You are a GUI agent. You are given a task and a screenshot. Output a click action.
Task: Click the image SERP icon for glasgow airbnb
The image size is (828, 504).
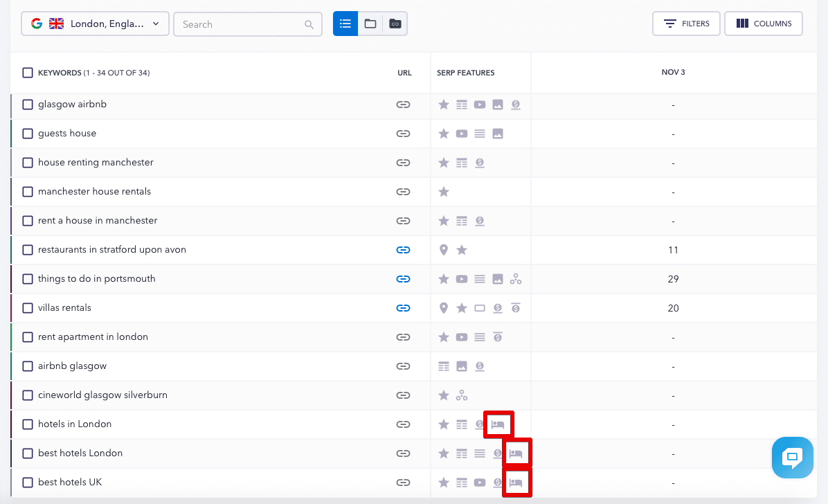(498, 105)
